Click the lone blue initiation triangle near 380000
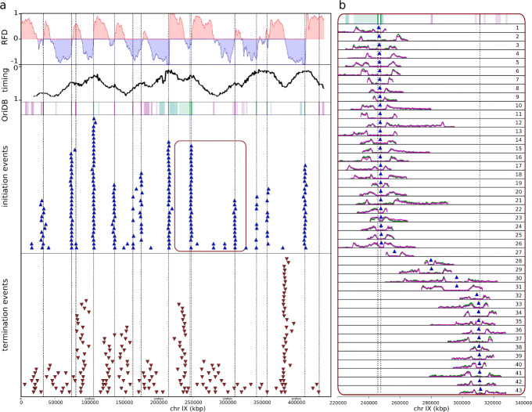This screenshot has height=412, width=532. (282, 248)
